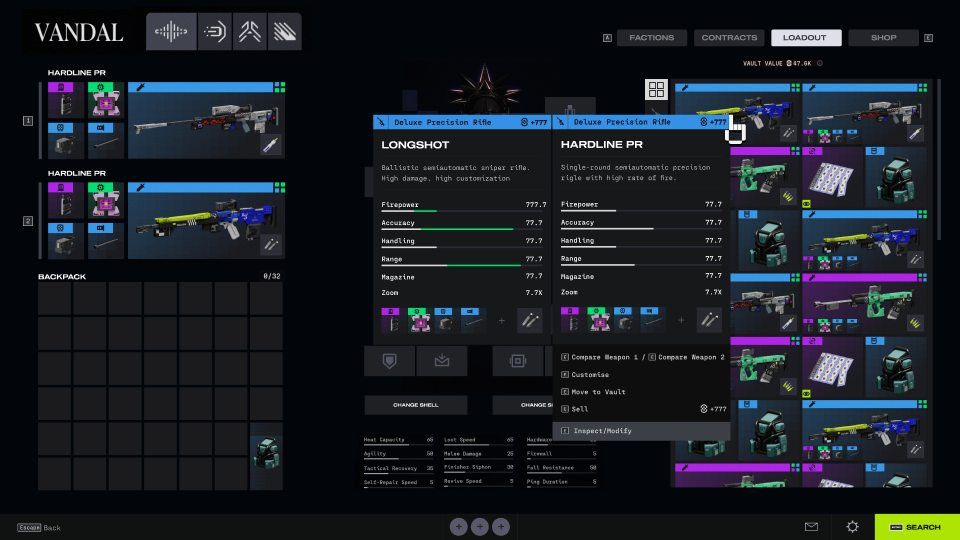Open the settings gear in bottom bar

coord(852,527)
